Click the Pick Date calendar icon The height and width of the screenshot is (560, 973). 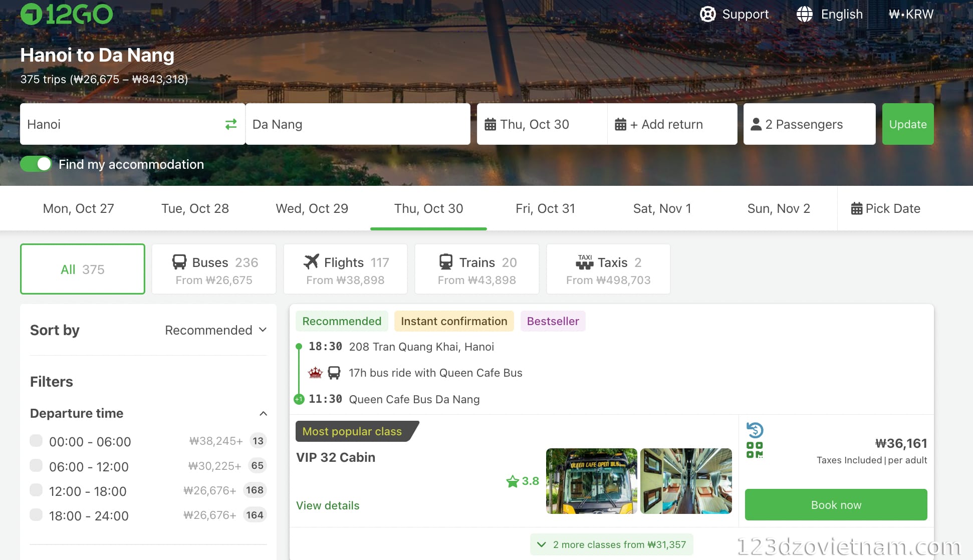[x=857, y=208]
